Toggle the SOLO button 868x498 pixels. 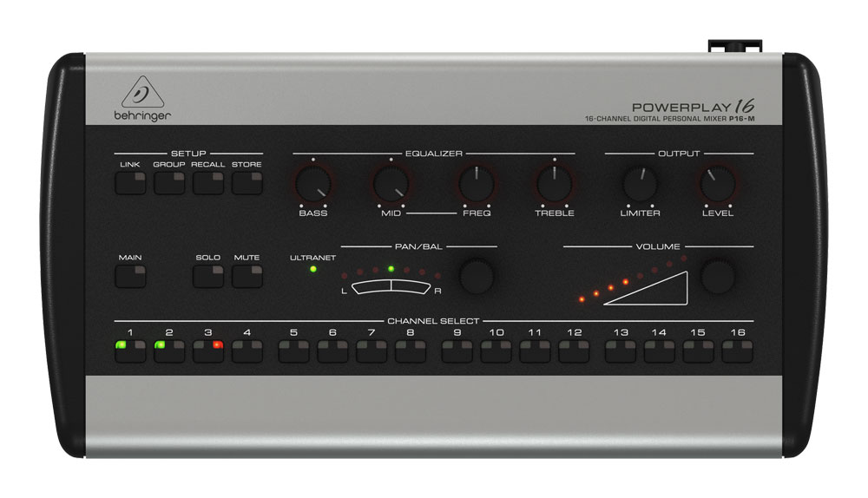(208, 276)
